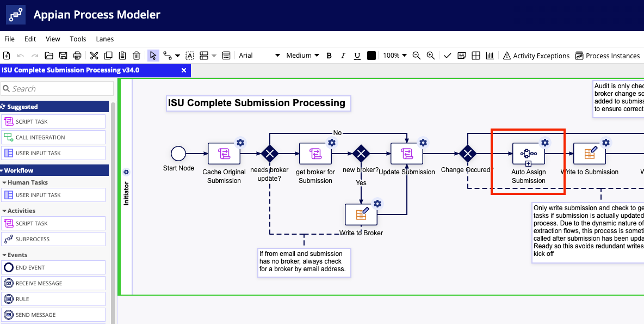Validate the model using the checkmark icon
The image size is (644, 324).
pyautogui.click(x=448, y=56)
